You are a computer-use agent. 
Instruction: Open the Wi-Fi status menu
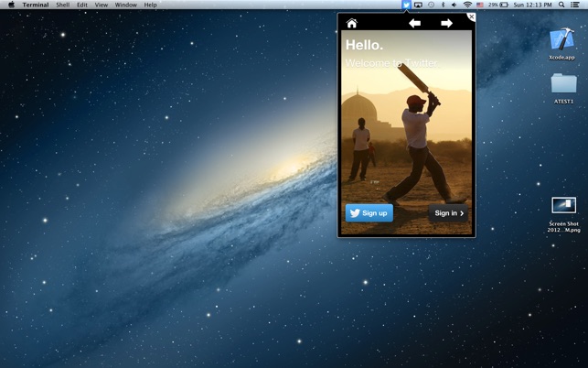[x=467, y=5]
